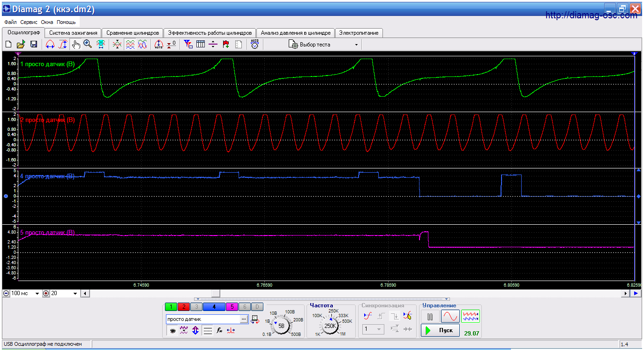Image resolution: width=644 pixels, height=350 pixels.
Task: Click the notes document icon
Action: (239, 45)
